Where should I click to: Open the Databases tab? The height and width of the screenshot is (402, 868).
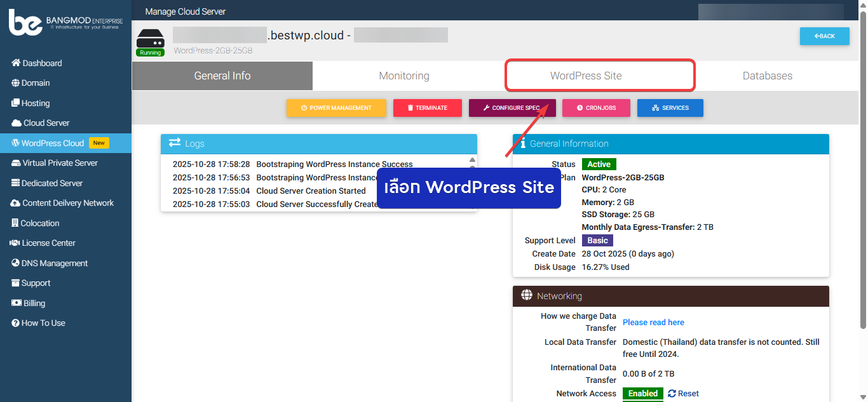[767, 76]
